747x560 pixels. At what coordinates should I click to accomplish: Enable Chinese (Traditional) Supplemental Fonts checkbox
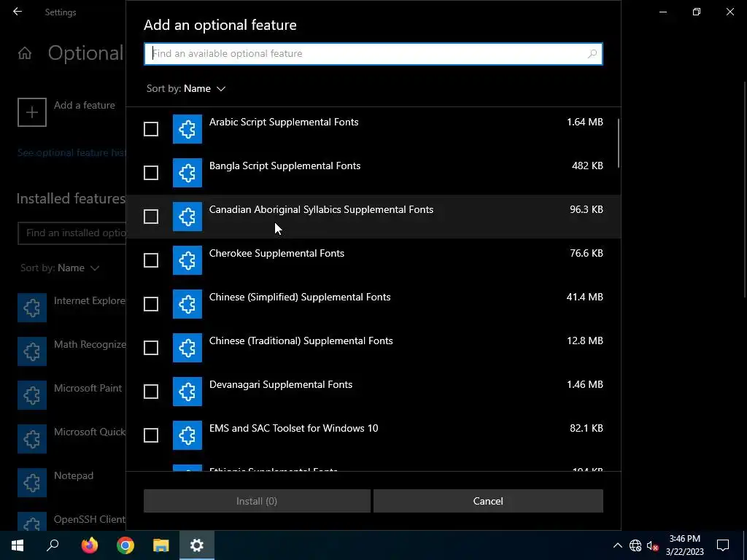point(151,348)
